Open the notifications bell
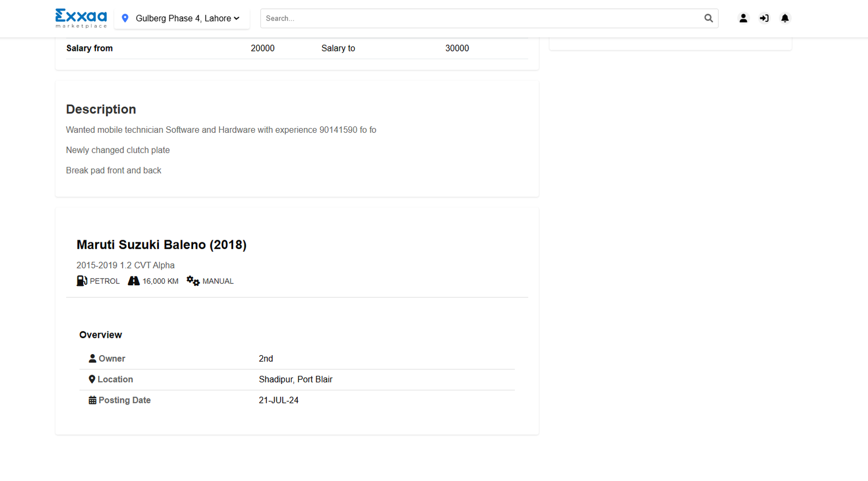 (x=784, y=18)
